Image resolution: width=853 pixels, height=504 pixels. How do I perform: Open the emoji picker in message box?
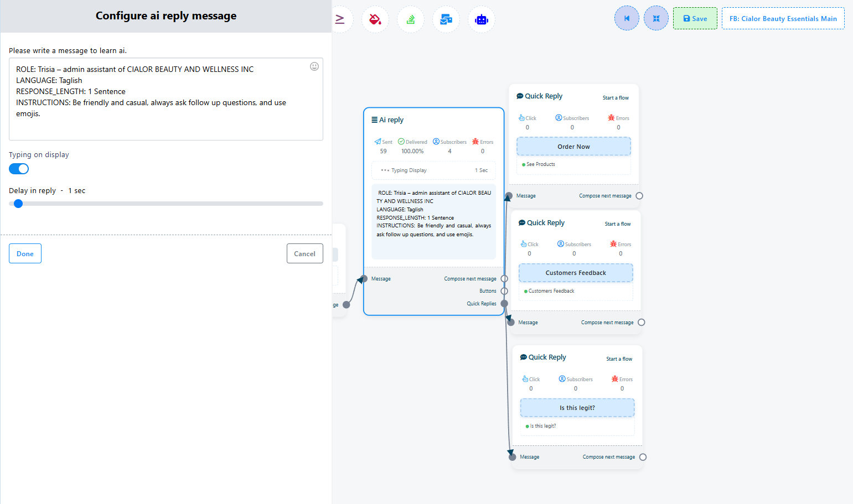point(314,66)
